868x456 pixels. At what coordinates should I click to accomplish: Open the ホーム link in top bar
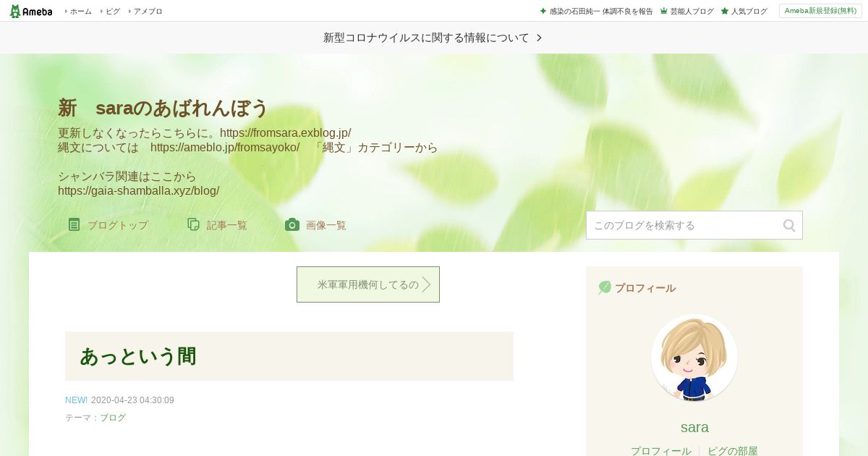coord(80,12)
